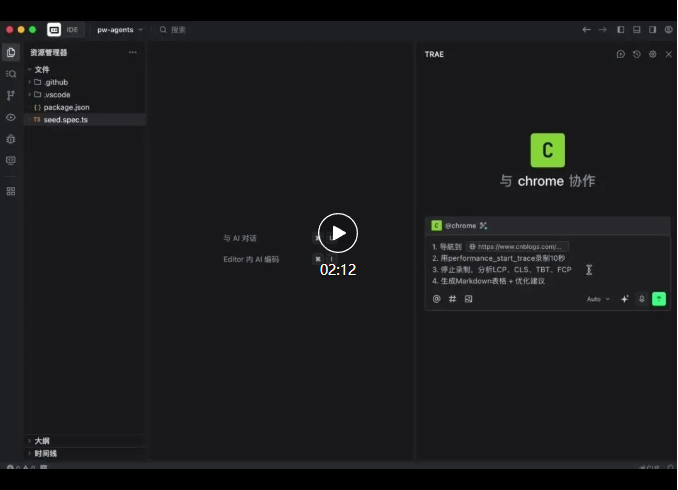Open the Auto model dropdown
678x490 pixels.
click(x=598, y=299)
